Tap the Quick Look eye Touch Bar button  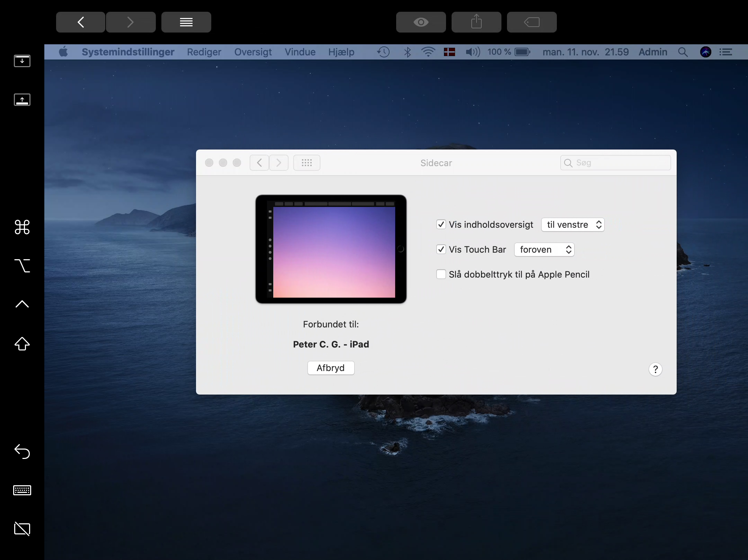421,22
